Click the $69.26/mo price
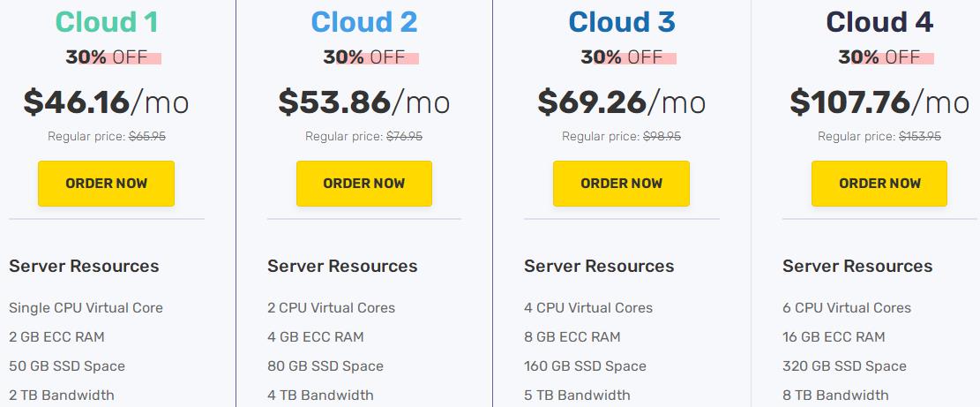The image size is (980, 407). [622, 102]
